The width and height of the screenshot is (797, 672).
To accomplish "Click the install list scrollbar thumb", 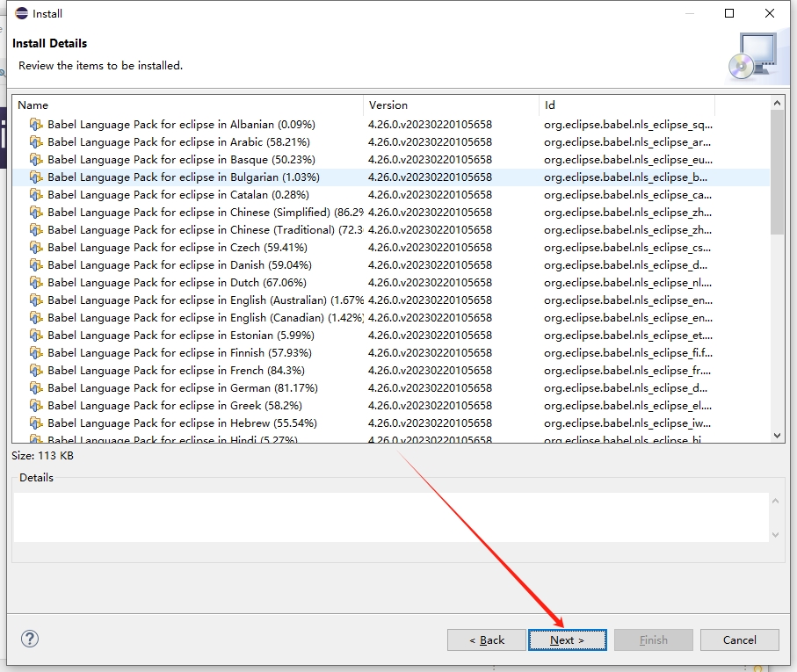I will pos(777,172).
